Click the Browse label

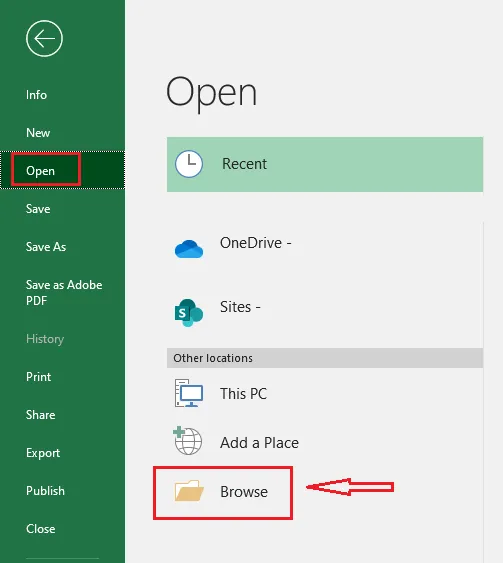tap(244, 492)
